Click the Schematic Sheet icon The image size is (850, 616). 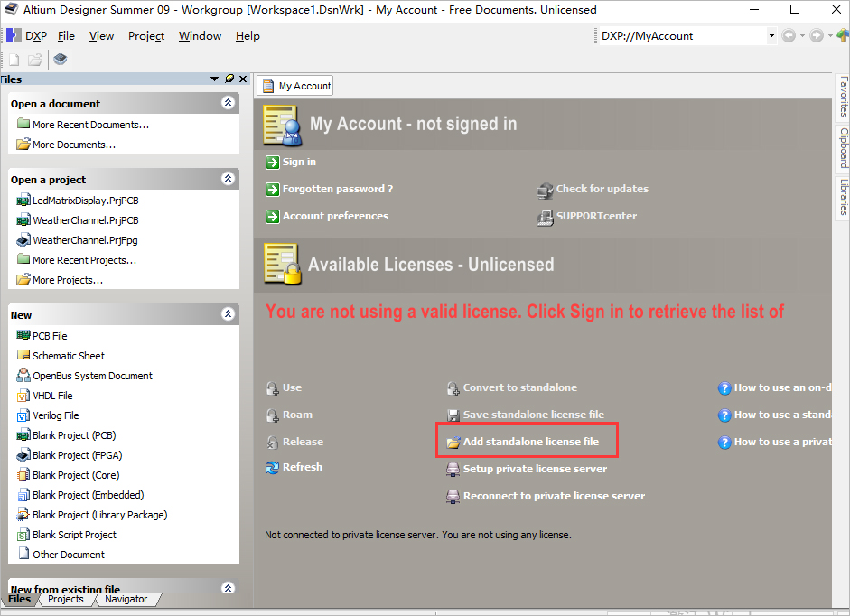[x=23, y=355]
